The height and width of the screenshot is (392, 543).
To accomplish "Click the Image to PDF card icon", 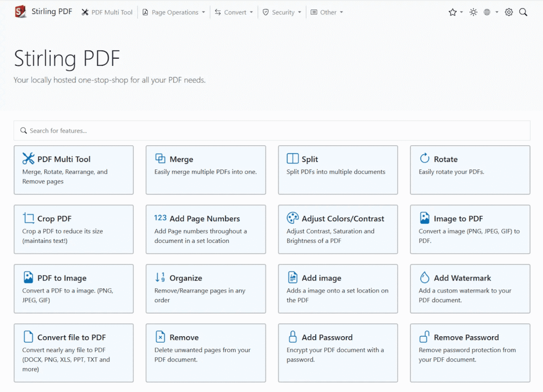I will pyautogui.click(x=424, y=218).
